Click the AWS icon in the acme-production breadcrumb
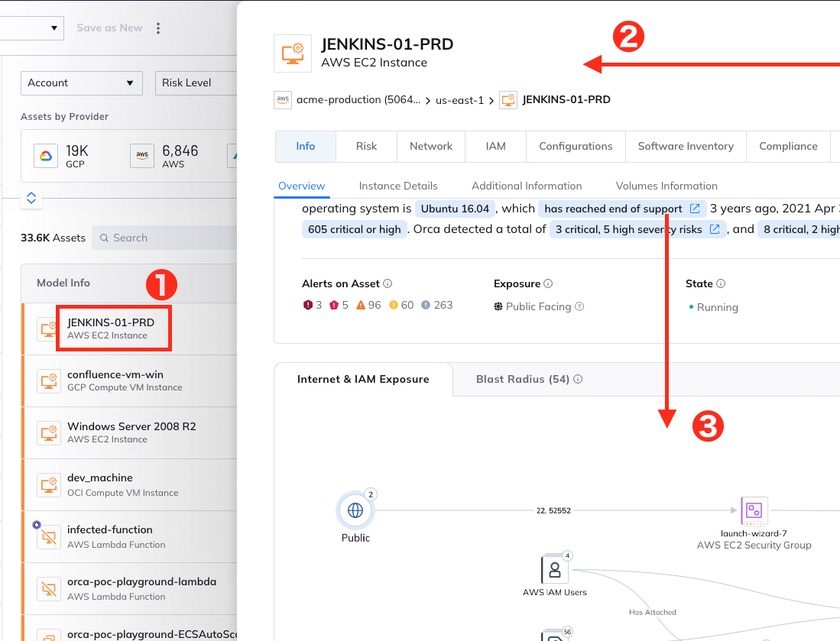Screen dimensions: 840x641 tap(283, 99)
